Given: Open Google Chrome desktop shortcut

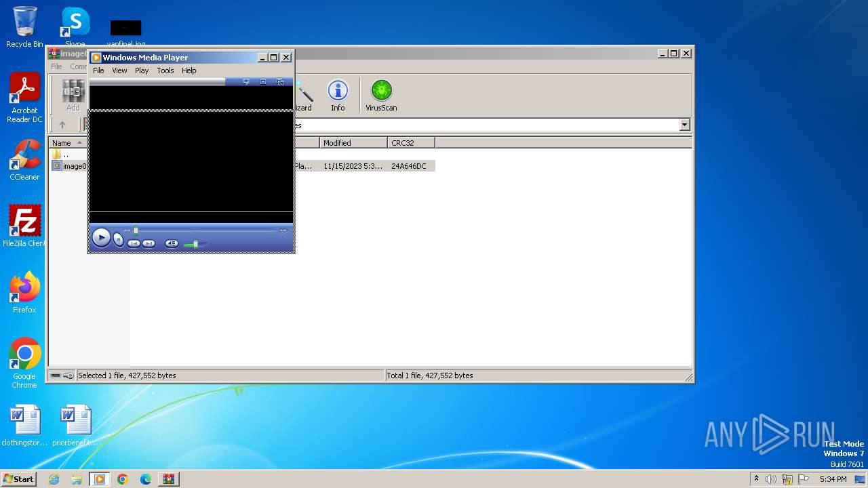Looking at the screenshot, I should tap(24, 363).
